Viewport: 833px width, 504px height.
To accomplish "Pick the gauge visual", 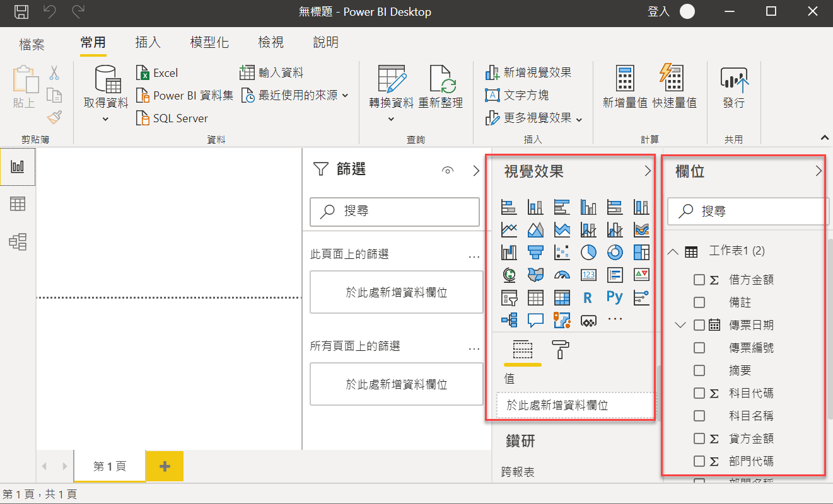I will [562, 275].
